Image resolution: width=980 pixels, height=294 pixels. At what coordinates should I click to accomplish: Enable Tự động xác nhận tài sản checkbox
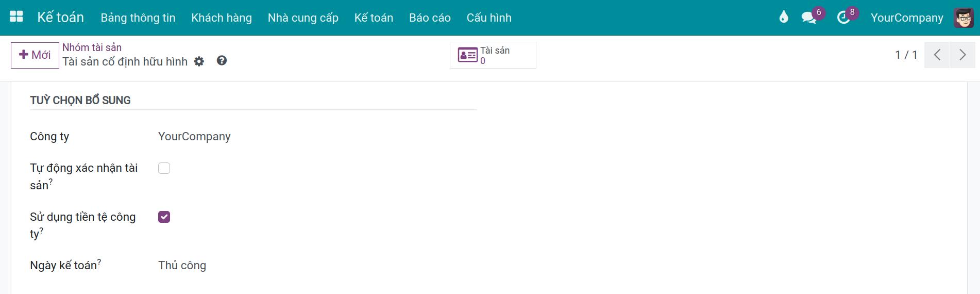(x=164, y=168)
